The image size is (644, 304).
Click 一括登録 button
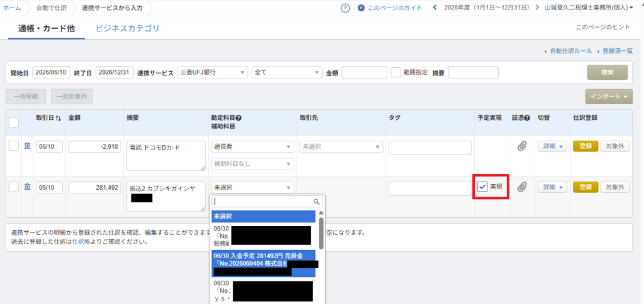pyautogui.click(x=26, y=96)
